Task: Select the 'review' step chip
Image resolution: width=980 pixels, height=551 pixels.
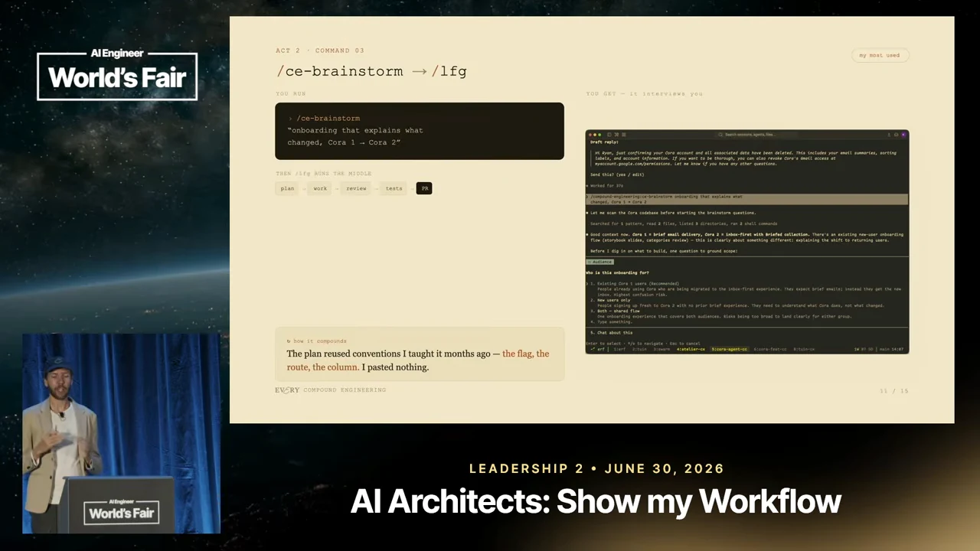Action: point(356,188)
